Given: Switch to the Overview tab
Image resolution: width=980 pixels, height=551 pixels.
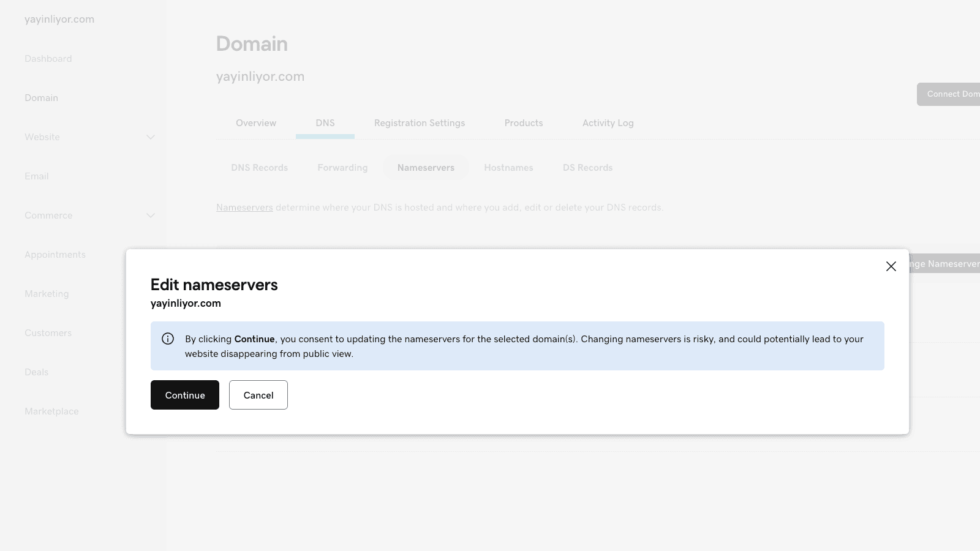Looking at the screenshot, I should (256, 123).
